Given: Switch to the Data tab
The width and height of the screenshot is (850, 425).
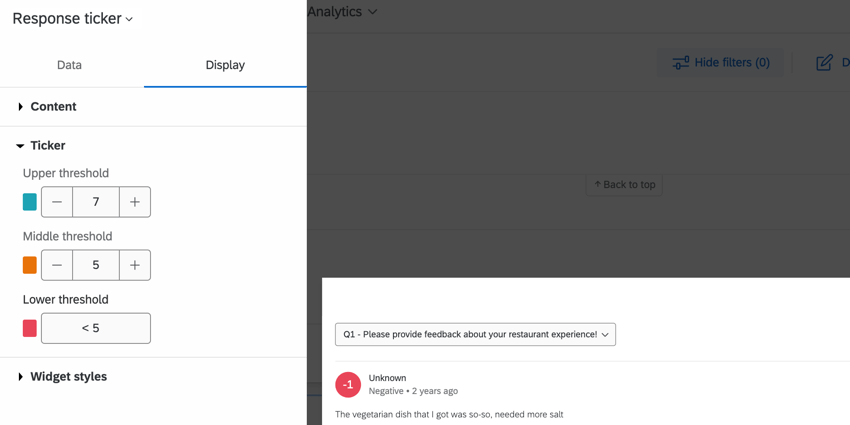Looking at the screenshot, I should (69, 65).
